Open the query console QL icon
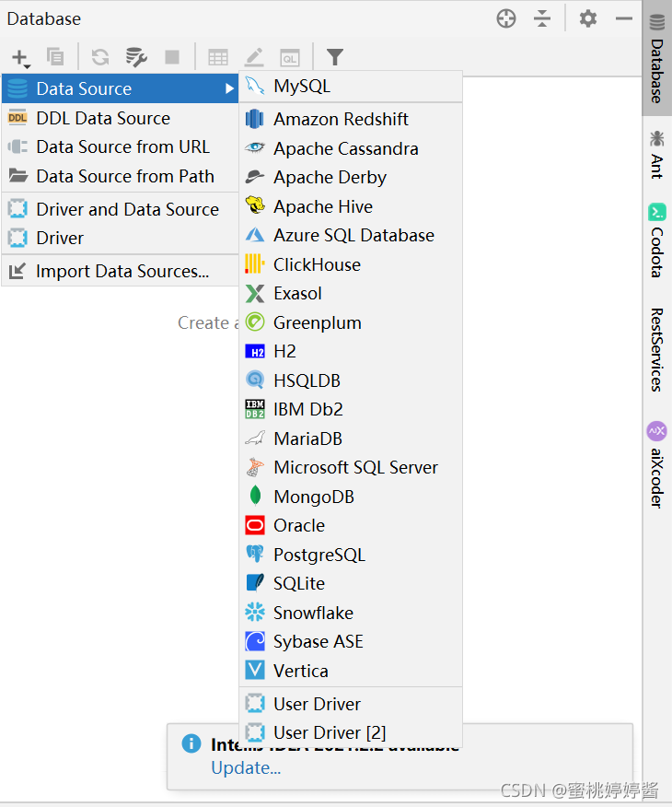The image size is (672, 807). [289, 58]
